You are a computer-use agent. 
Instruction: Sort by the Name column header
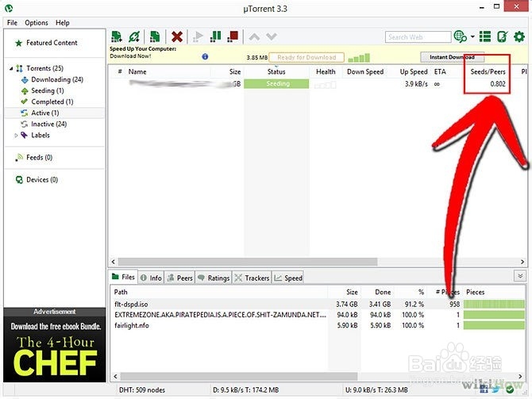(x=137, y=72)
